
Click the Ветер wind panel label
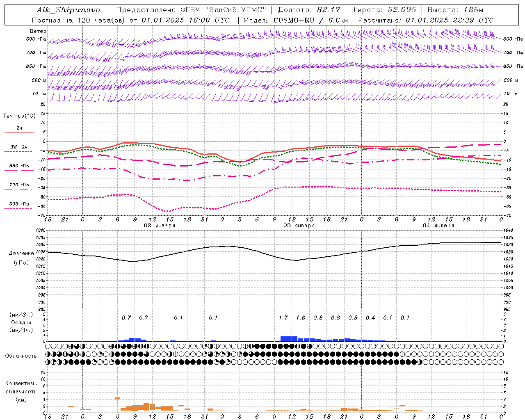tap(38, 31)
